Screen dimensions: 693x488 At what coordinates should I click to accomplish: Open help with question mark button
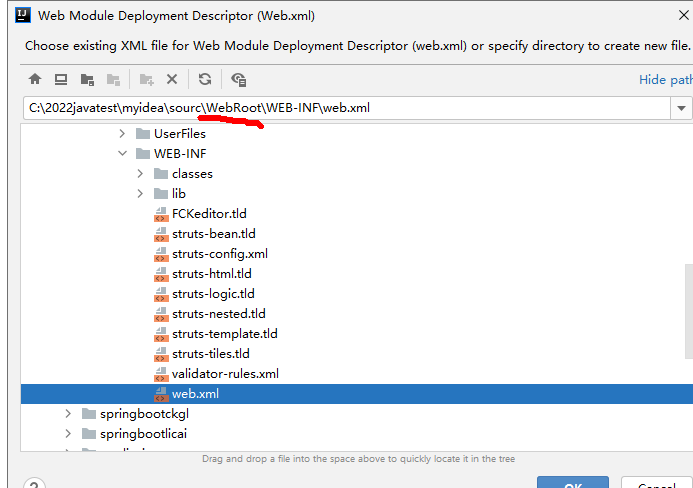pyautogui.click(x=34, y=483)
